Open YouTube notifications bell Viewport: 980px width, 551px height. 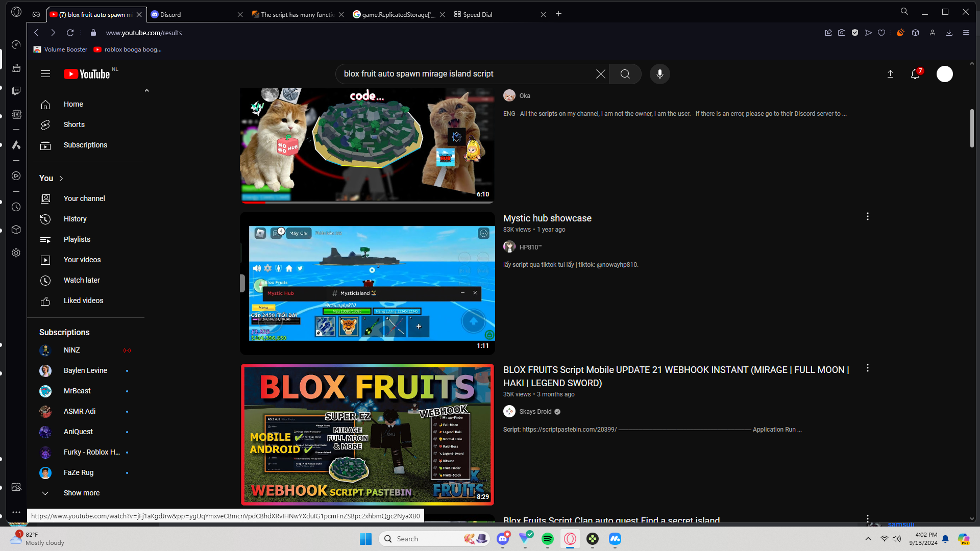point(915,74)
